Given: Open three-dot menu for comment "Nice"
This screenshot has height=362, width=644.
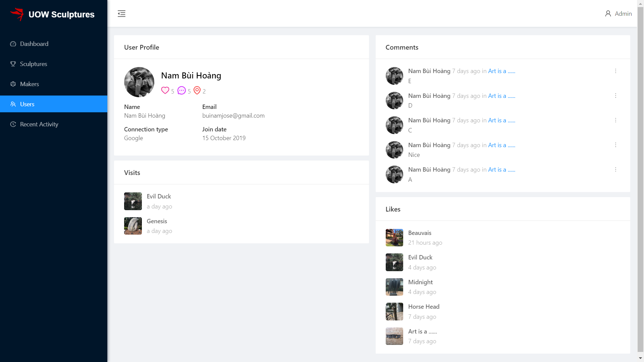Looking at the screenshot, I should 615,145.
